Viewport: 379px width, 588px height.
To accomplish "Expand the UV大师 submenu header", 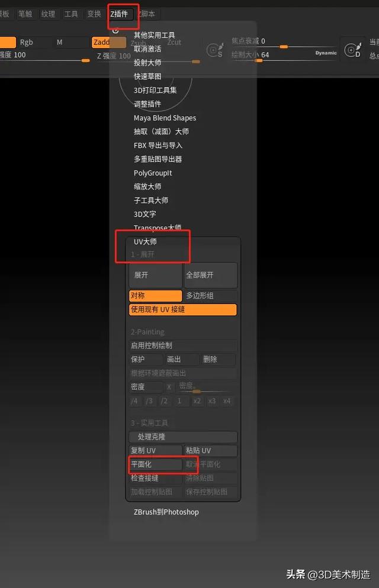I will point(146,241).
